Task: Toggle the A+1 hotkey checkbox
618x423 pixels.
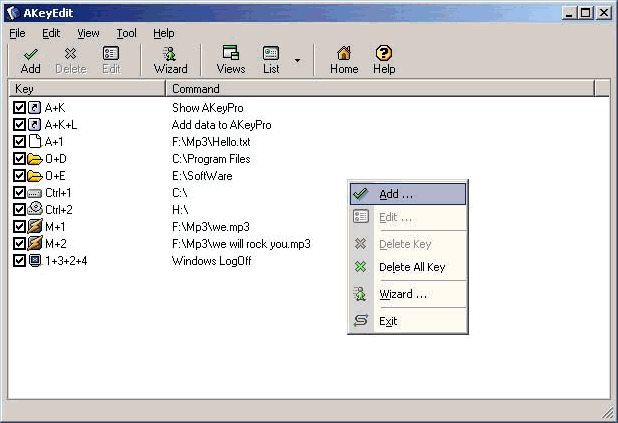Action: click(19, 142)
